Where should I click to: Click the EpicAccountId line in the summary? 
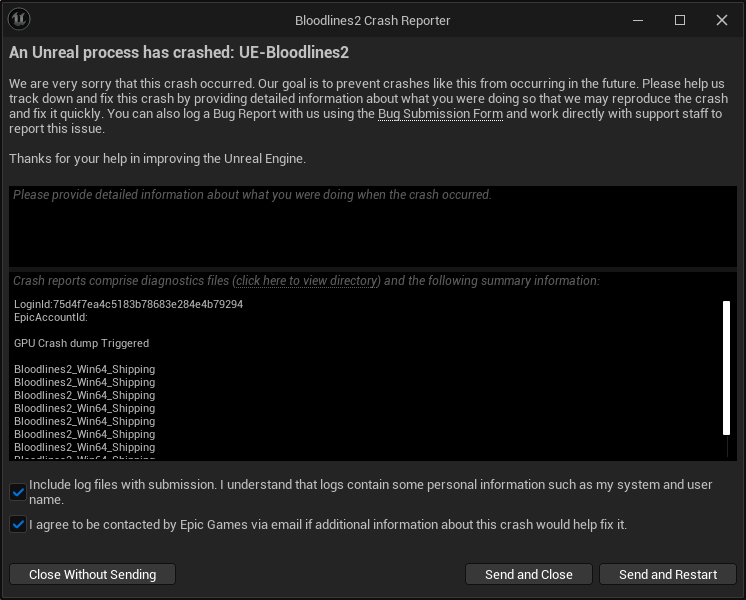[51, 317]
